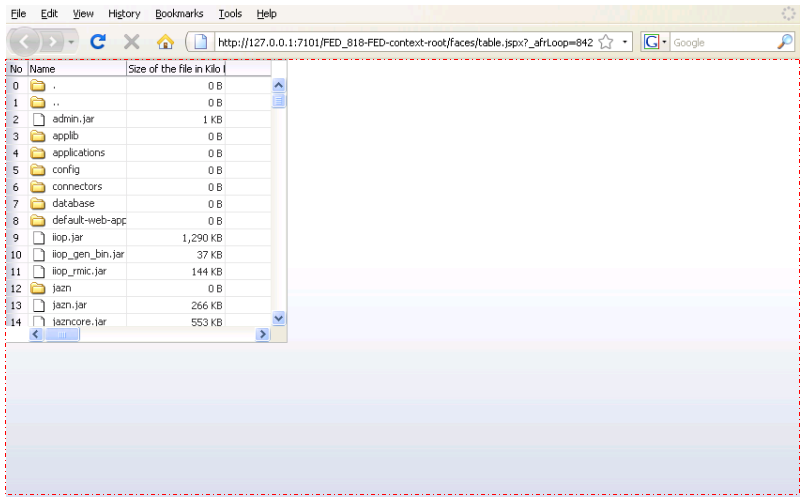The image size is (805, 498).
Task: Open the File menu
Action: coord(18,14)
